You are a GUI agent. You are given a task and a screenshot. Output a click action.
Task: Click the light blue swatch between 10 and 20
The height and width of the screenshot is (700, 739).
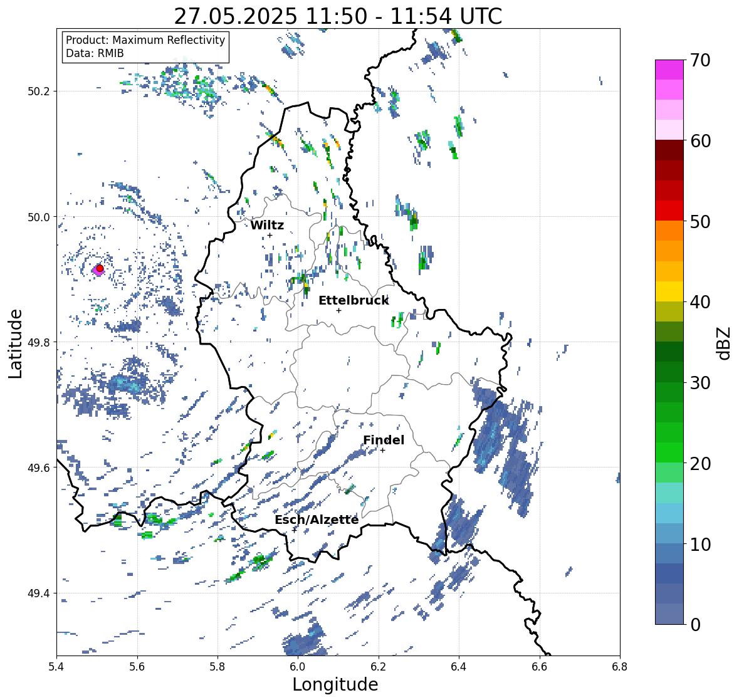(669, 513)
